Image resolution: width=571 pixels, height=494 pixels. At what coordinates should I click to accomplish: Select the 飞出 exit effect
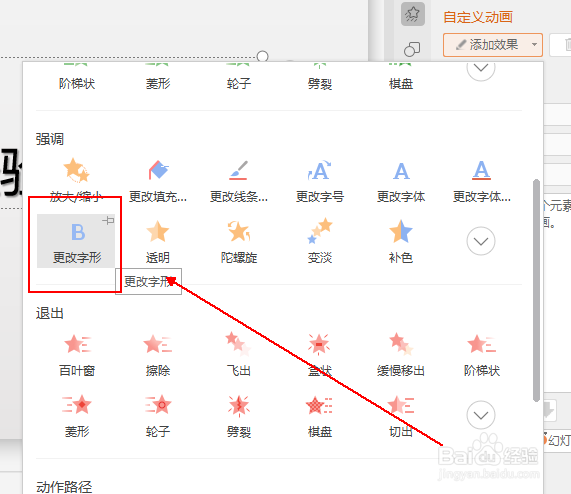coord(239,355)
